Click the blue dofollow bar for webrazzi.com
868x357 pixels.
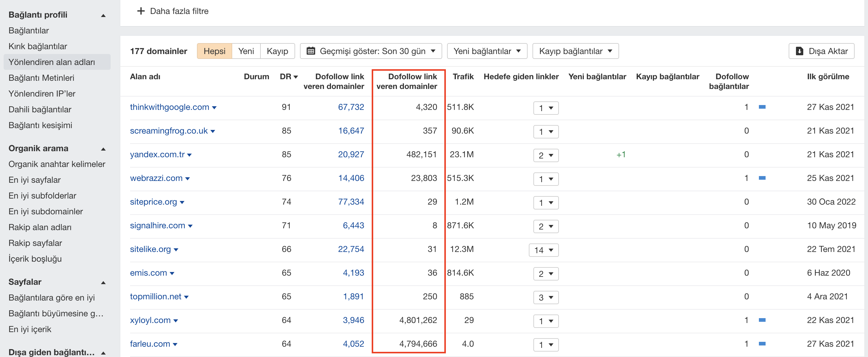click(x=762, y=178)
